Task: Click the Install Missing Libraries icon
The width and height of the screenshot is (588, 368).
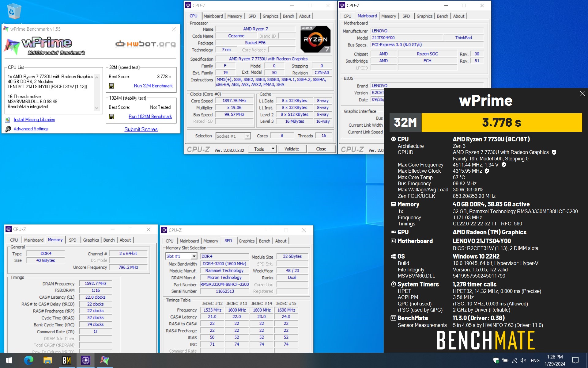Action: (x=8, y=120)
